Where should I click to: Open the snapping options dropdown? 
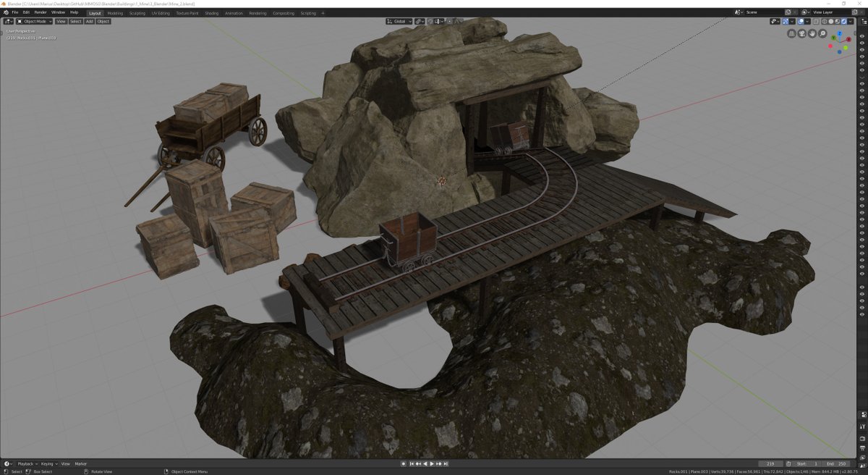coord(439,21)
